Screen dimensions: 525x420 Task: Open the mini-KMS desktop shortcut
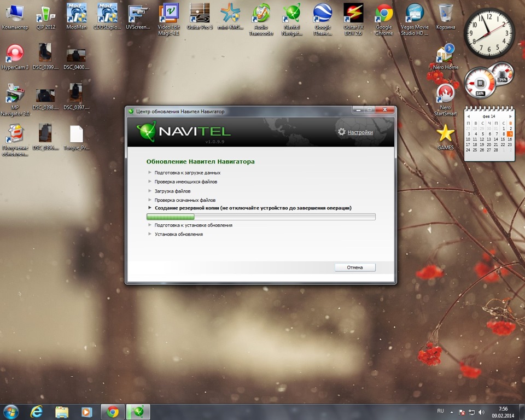pos(230,17)
